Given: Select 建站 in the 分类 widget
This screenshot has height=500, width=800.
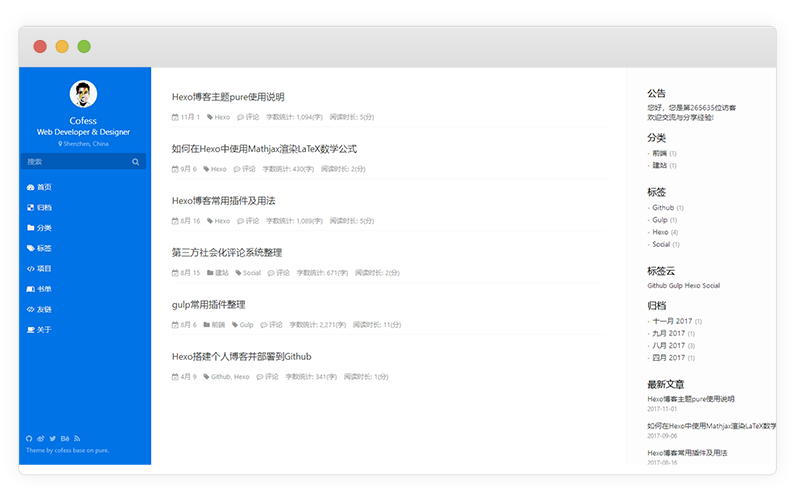Looking at the screenshot, I should [x=660, y=165].
